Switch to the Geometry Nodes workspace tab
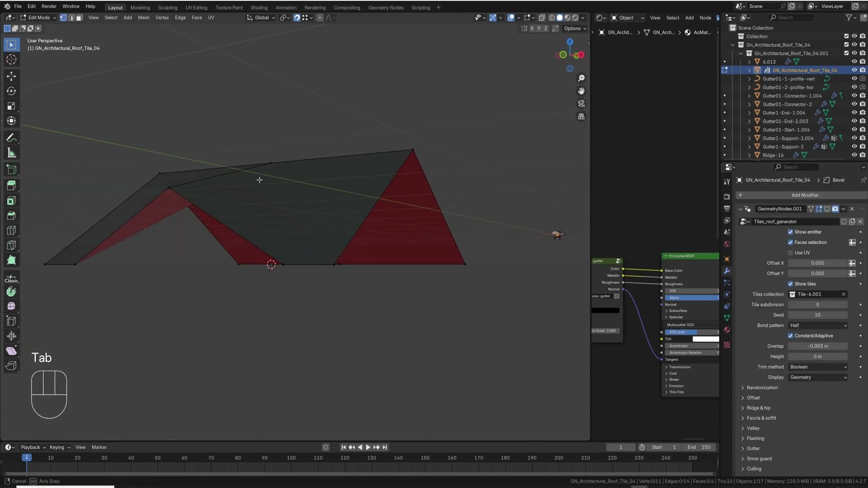This screenshot has width=868, height=488. pyautogui.click(x=386, y=7)
